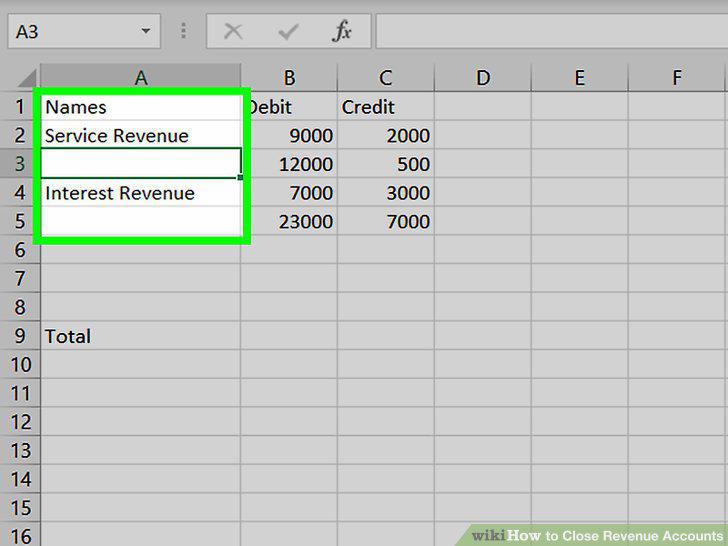
Task: Select column A header
Action: click(141, 78)
